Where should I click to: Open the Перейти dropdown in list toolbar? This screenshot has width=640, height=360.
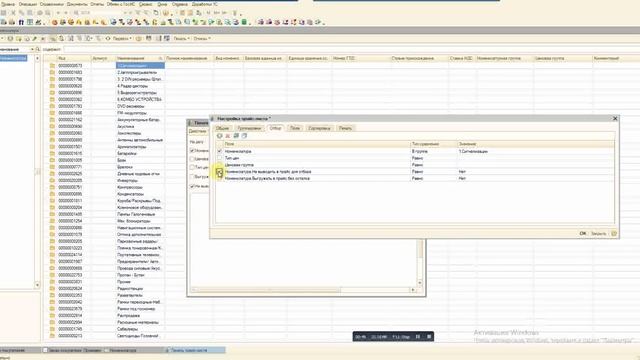point(122,38)
